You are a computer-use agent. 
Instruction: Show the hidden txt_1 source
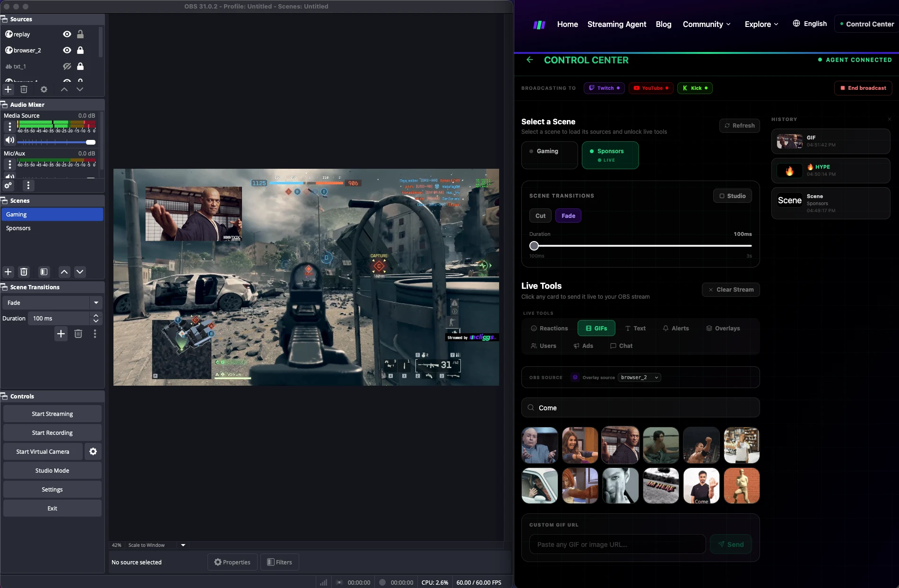(67, 66)
